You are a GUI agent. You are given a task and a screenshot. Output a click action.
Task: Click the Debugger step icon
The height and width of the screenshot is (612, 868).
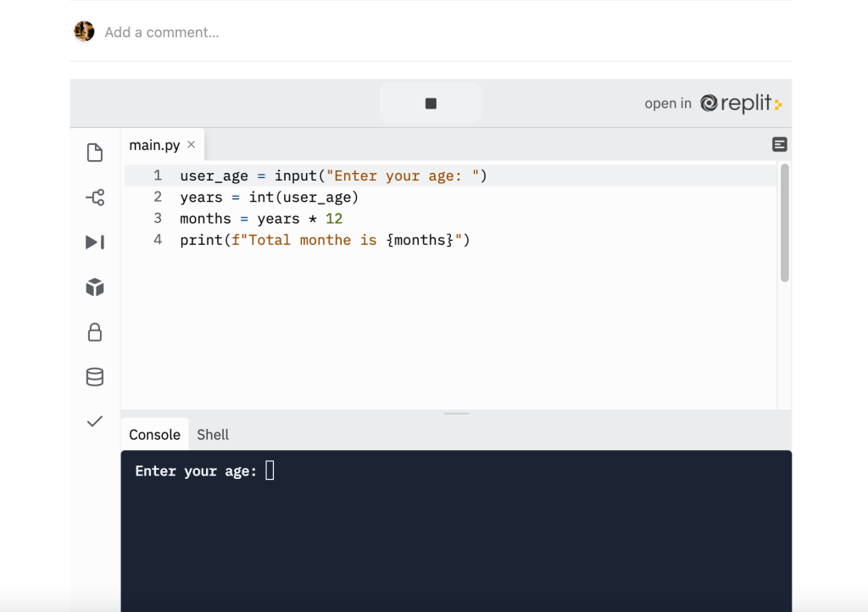coord(95,242)
